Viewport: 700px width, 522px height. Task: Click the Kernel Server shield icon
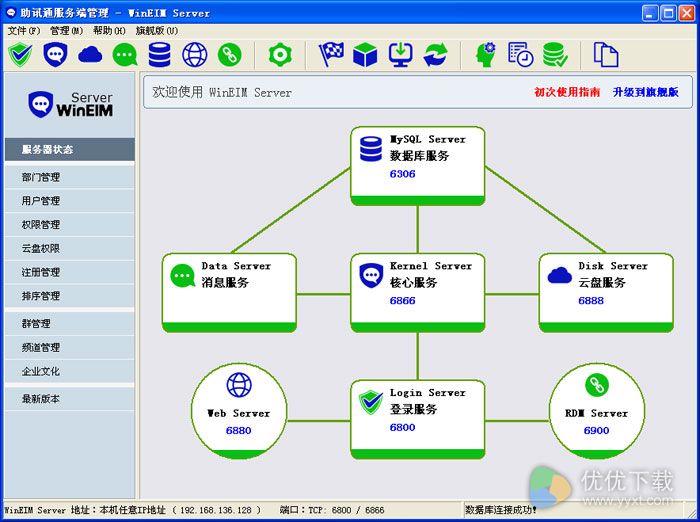tap(371, 276)
